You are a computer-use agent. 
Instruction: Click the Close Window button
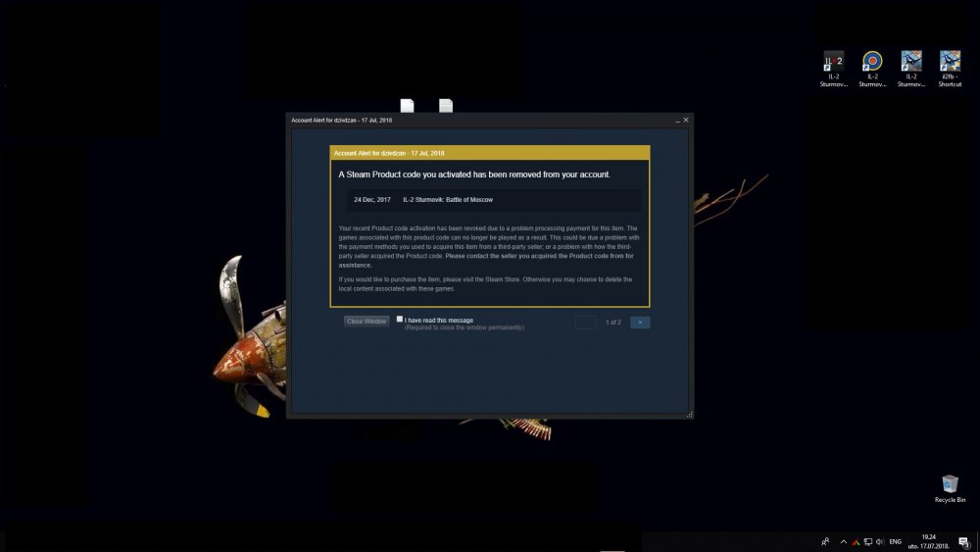[367, 322]
